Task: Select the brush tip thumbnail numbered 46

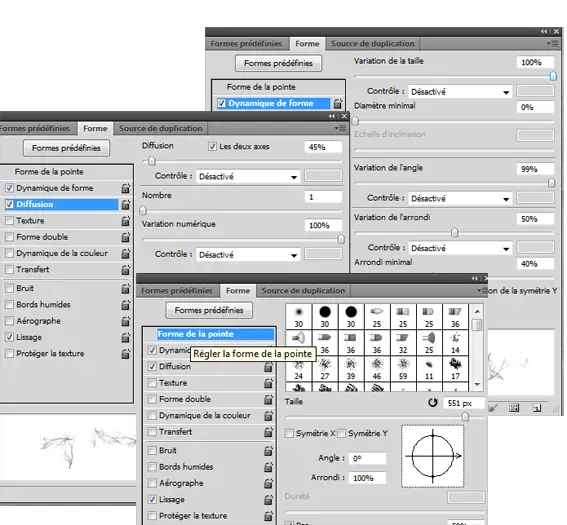Action: (377, 369)
